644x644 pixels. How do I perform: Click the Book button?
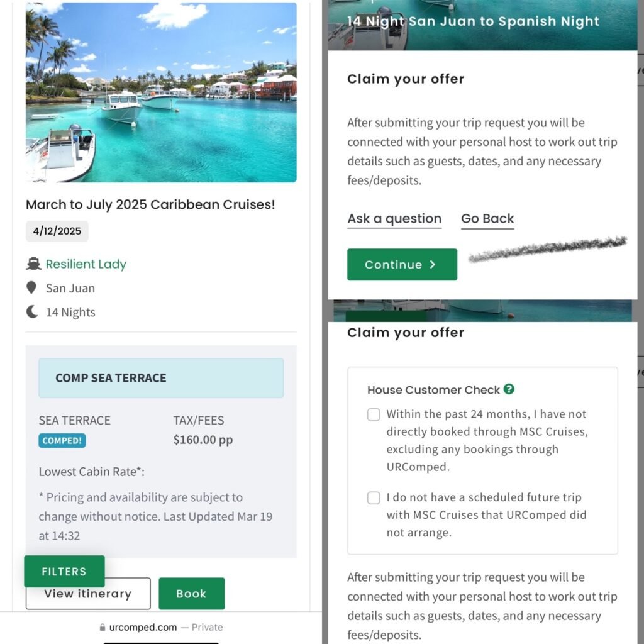(x=191, y=594)
